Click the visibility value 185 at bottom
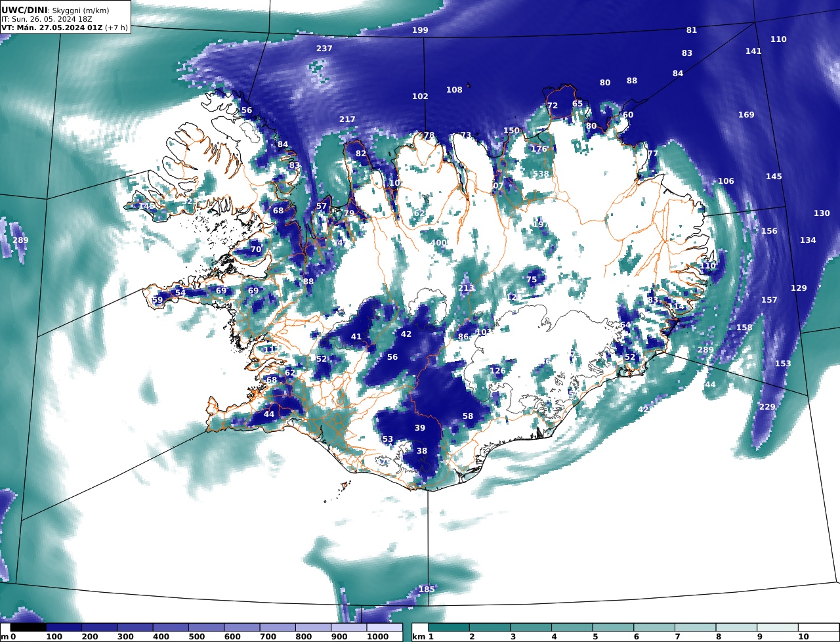The width and height of the screenshot is (840, 642). click(427, 589)
